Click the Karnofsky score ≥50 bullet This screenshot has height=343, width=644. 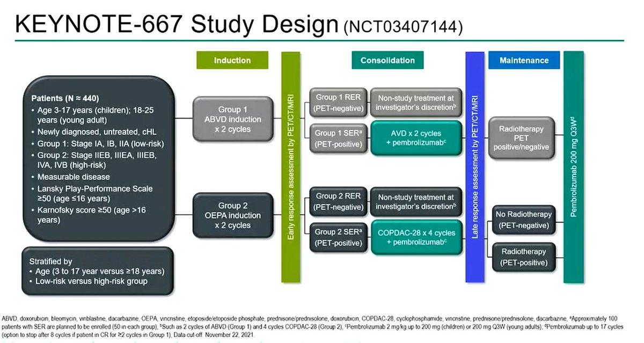coord(87,215)
